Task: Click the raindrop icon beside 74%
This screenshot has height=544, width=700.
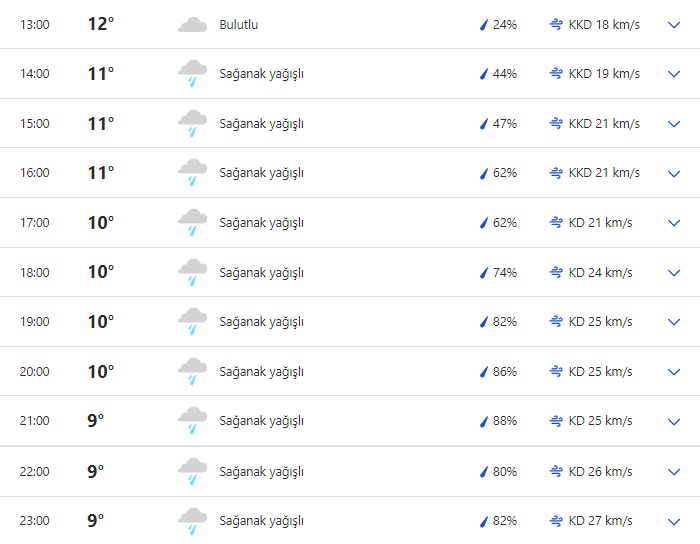Action: pyautogui.click(x=483, y=273)
